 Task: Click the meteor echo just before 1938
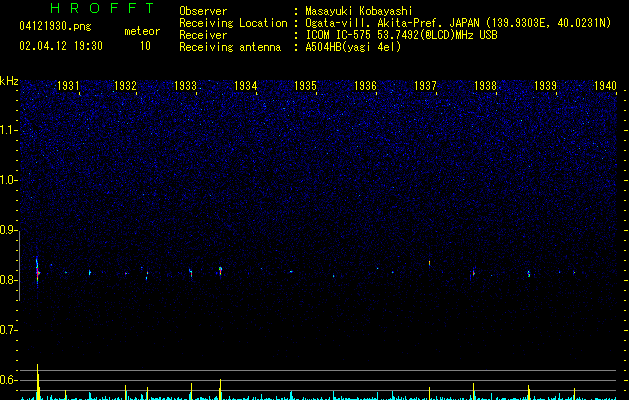click(x=473, y=273)
